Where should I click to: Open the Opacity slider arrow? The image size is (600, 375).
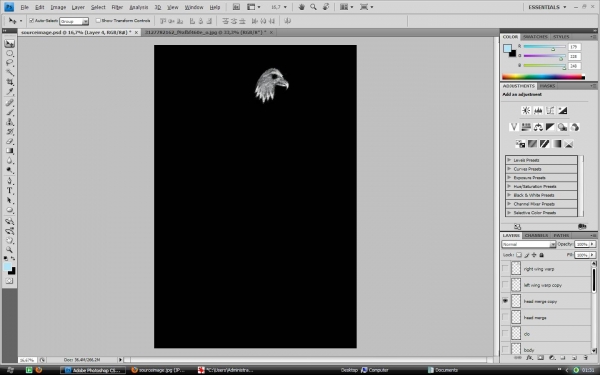pyautogui.click(x=592, y=244)
